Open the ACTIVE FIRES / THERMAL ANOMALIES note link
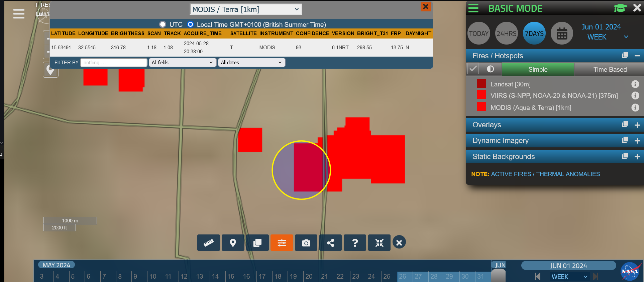 545,174
